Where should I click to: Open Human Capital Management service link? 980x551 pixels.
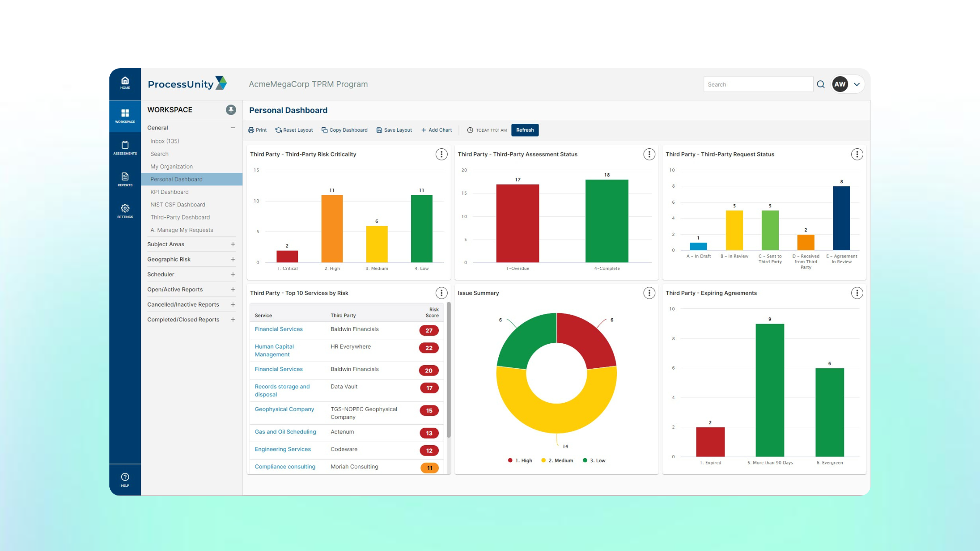(x=274, y=351)
